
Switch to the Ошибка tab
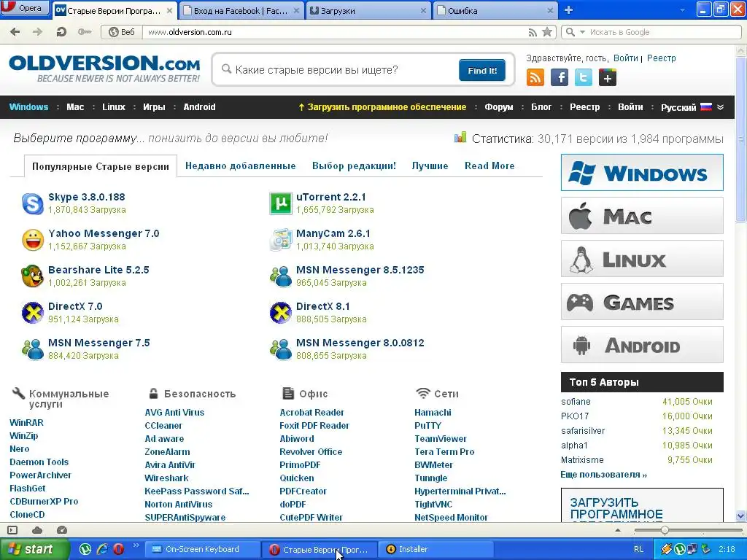point(495,10)
